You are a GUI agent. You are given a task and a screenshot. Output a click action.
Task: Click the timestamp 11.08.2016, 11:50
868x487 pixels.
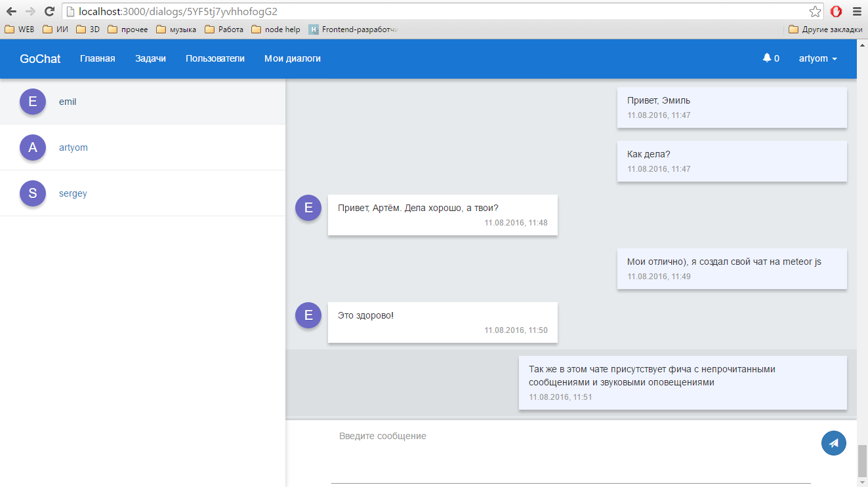point(516,330)
